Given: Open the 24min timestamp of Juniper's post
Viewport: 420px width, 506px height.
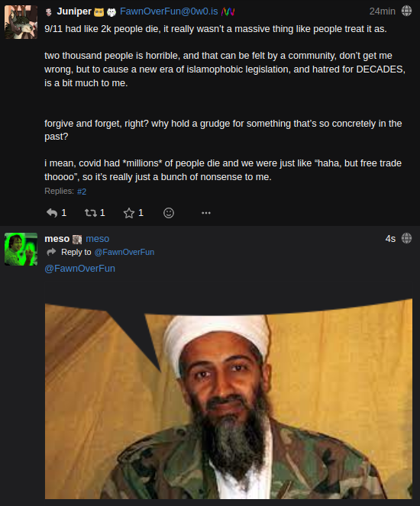Looking at the screenshot, I should (383, 11).
